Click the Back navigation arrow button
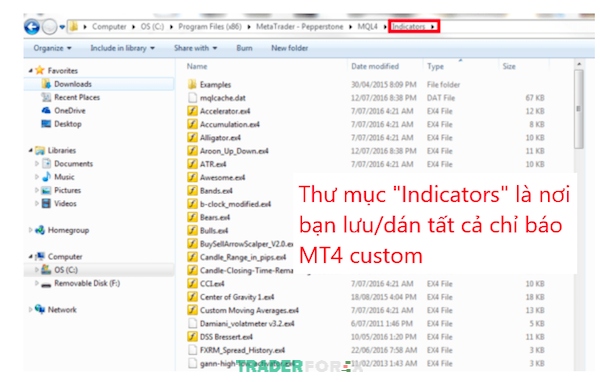Screen dimensions: 600x382 [32, 27]
